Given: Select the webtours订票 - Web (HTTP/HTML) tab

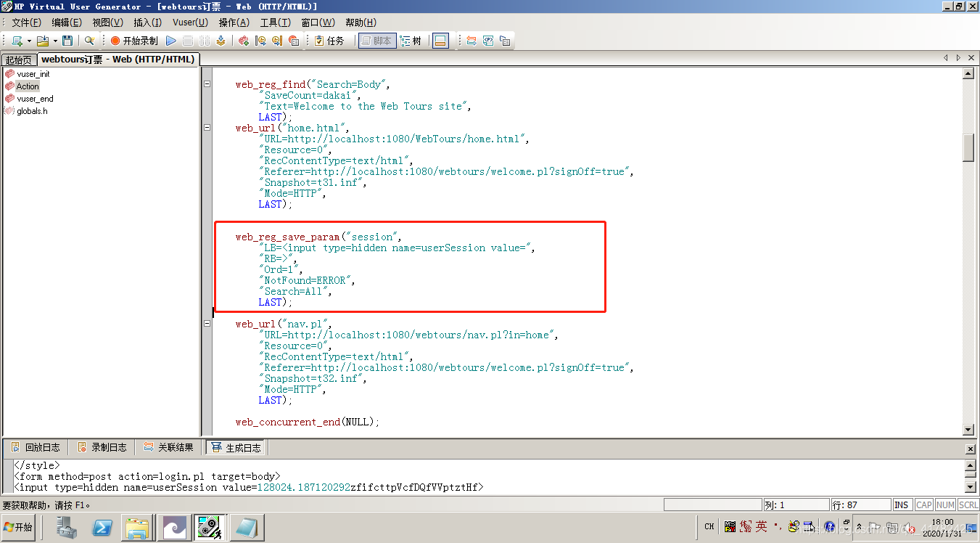Looking at the screenshot, I should [x=118, y=59].
